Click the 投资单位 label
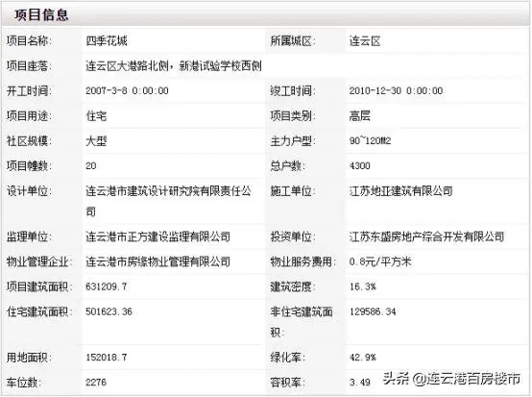532x397 pixels. tap(293, 236)
